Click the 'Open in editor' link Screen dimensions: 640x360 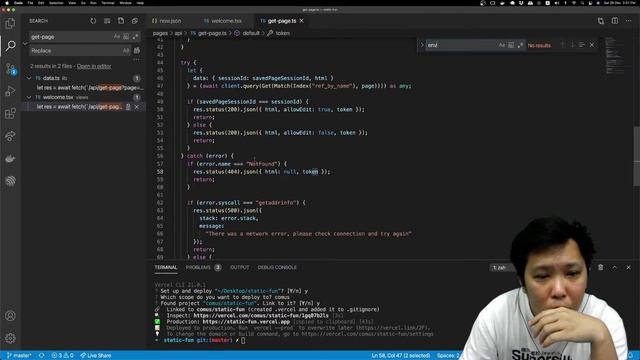click(x=94, y=66)
